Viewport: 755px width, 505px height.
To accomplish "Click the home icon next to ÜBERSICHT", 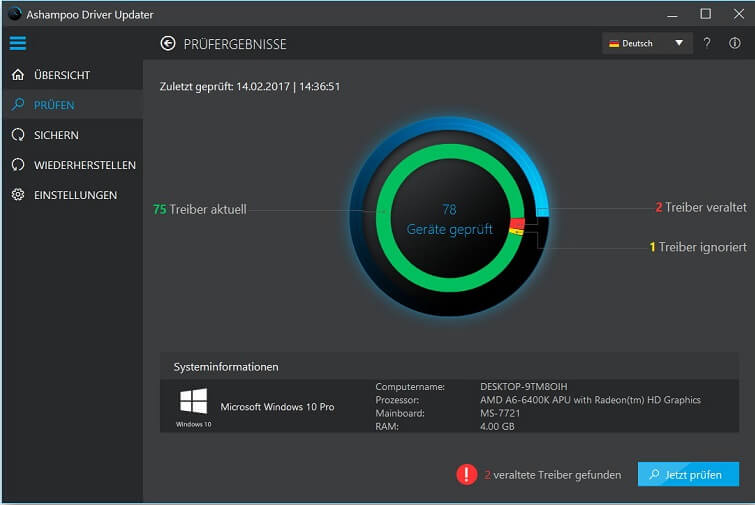I will click(x=18, y=75).
